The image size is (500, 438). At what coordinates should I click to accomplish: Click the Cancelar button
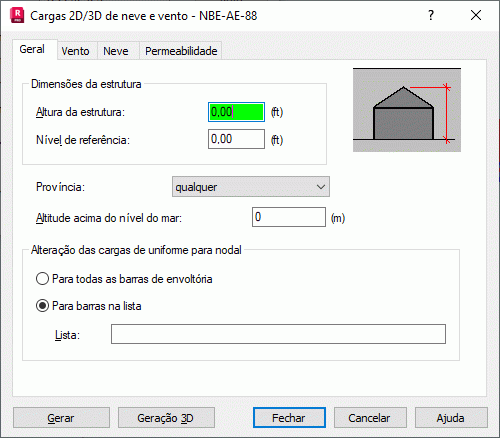370,418
